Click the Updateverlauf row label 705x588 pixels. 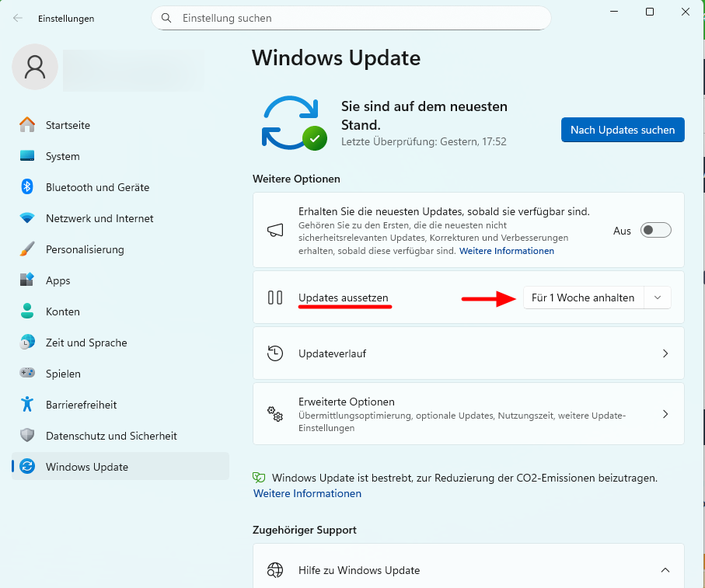pos(332,353)
